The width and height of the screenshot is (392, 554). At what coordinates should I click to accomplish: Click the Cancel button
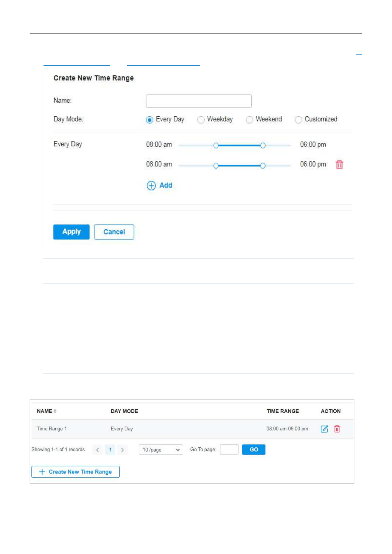pyautogui.click(x=114, y=232)
